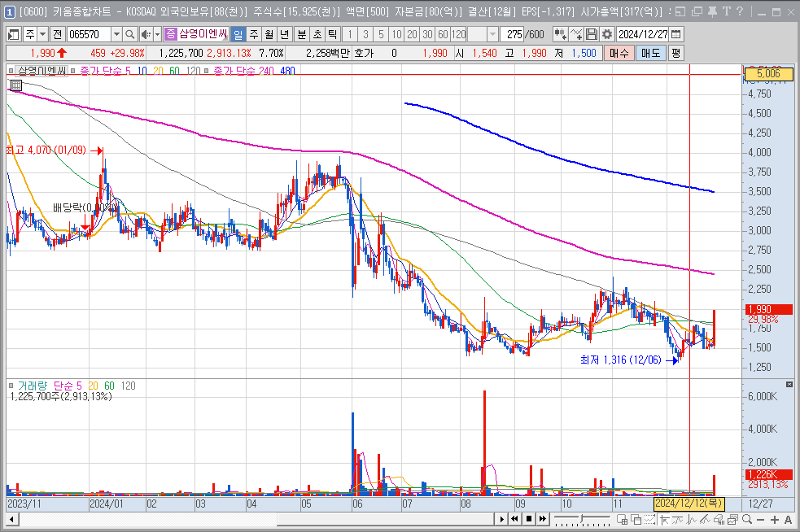800x532 pixels.
Task: Click the chart with grid overlay icon
Action: click(622, 519)
